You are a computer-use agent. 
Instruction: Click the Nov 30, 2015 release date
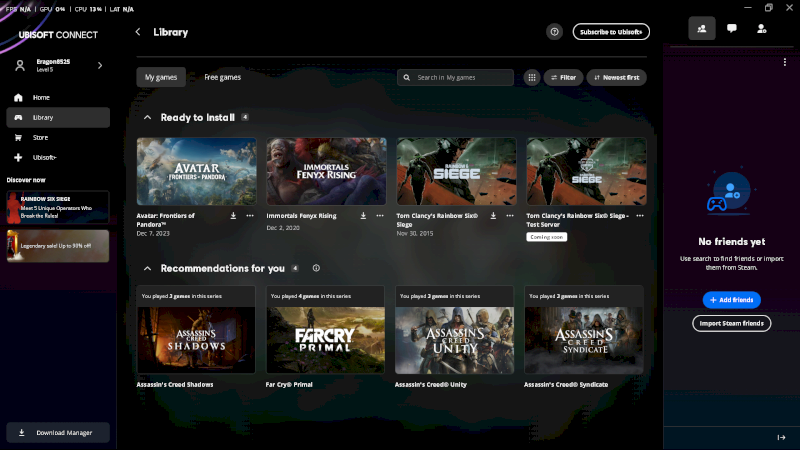(415, 234)
